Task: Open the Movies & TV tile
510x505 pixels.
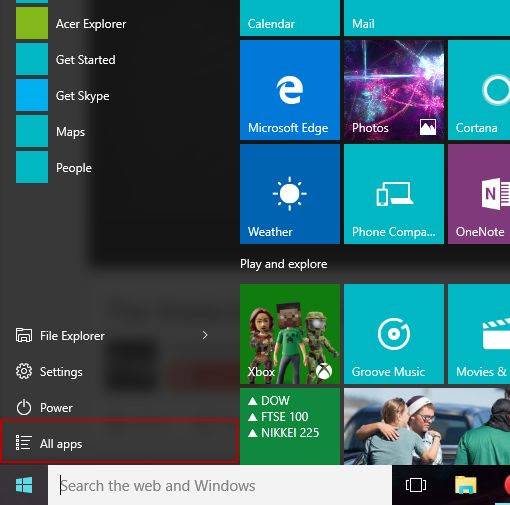Action: coord(479,334)
